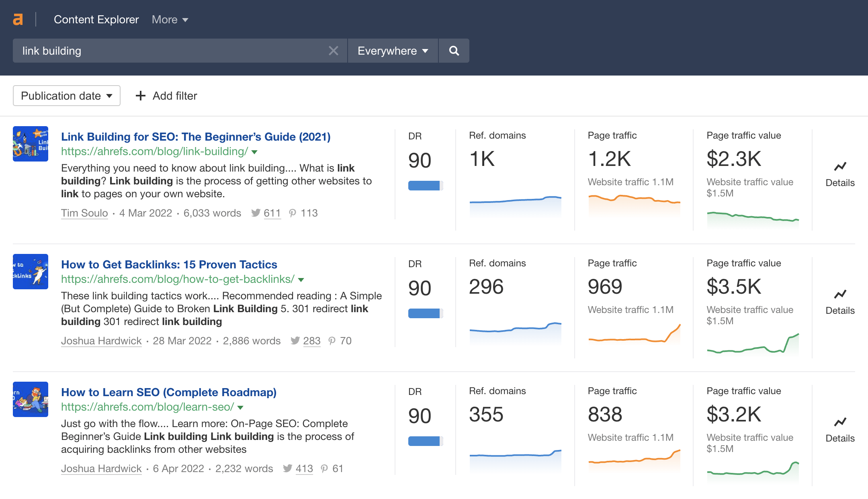Viewport: 868px width, 499px height.
Task: Open the Publication date filter dropdown
Action: pos(66,96)
